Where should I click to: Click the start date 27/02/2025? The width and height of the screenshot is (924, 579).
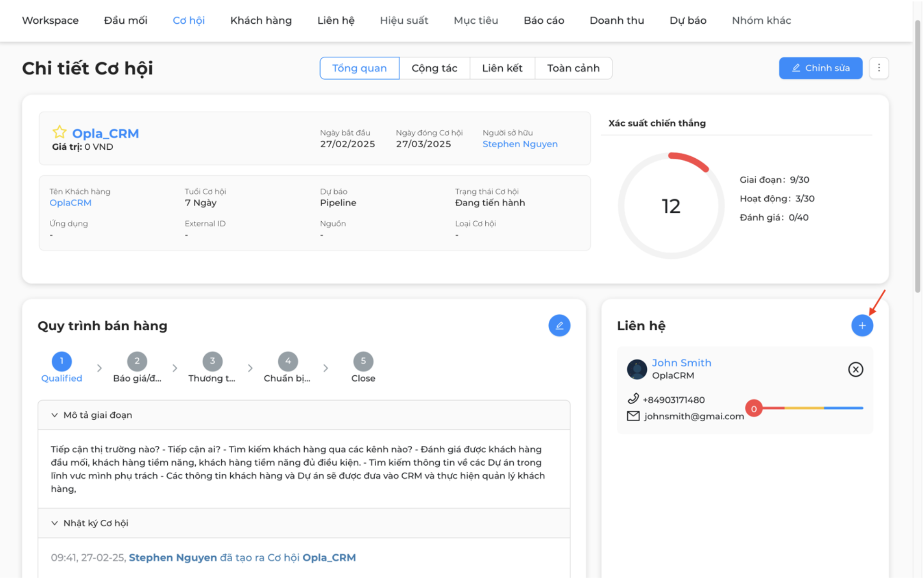pyautogui.click(x=347, y=144)
